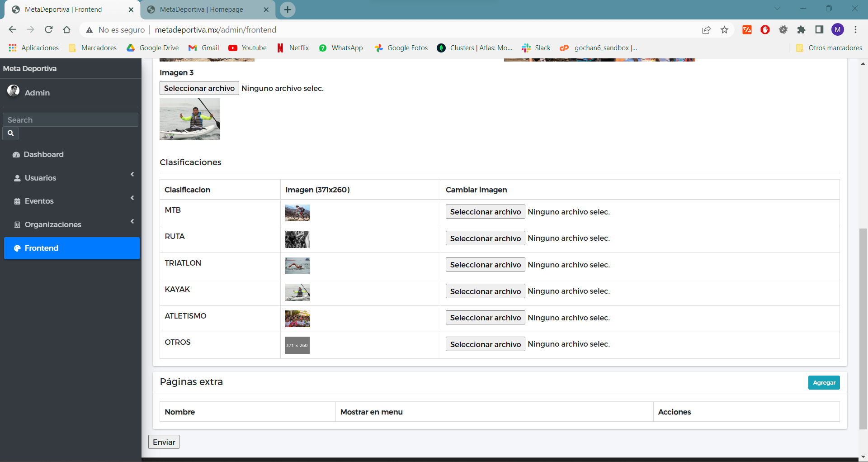Click the search magnifier icon in sidebar
This screenshot has height=462, width=868.
(x=10, y=133)
